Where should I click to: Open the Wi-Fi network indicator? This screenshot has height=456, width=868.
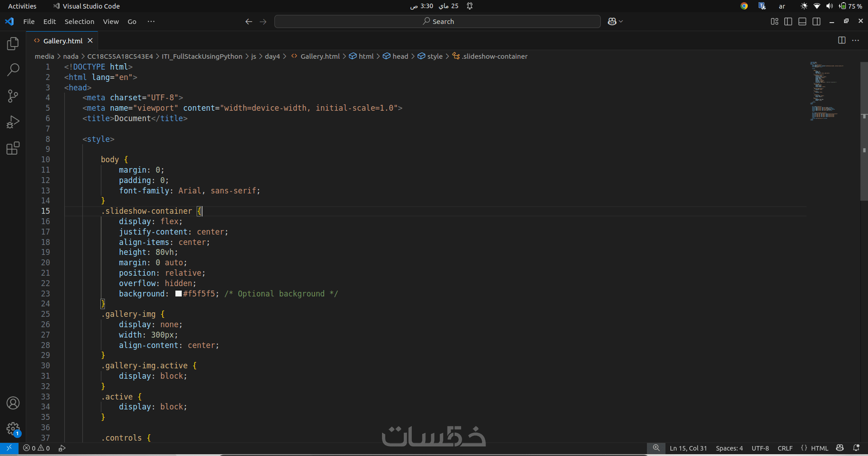click(x=817, y=6)
